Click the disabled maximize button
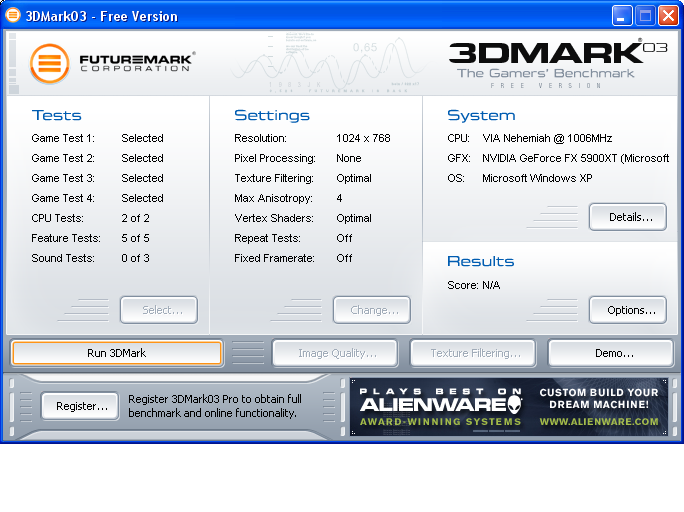This screenshot has width=684, height=512. coord(645,16)
